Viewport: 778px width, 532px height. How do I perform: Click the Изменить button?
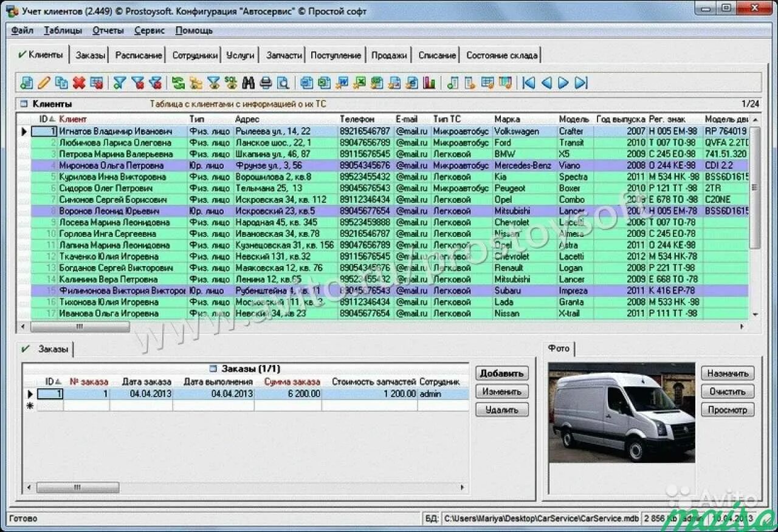[502, 392]
